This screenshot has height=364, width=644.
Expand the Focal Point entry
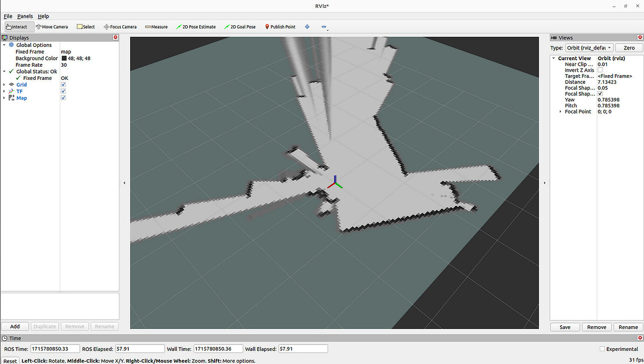pyautogui.click(x=560, y=111)
